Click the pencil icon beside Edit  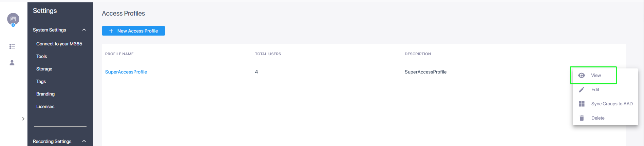[x=582, y=89]
